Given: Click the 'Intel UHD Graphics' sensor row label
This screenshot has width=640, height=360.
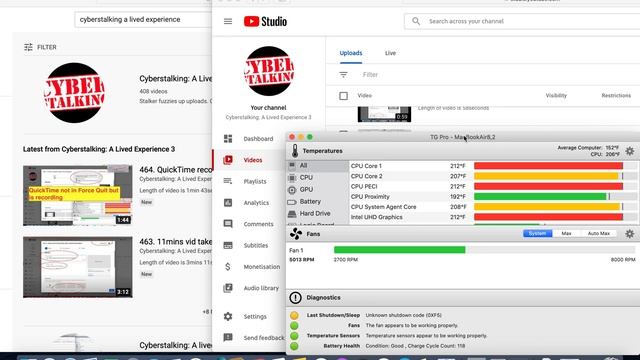Looking at the screenshot, I should (376, 217).
